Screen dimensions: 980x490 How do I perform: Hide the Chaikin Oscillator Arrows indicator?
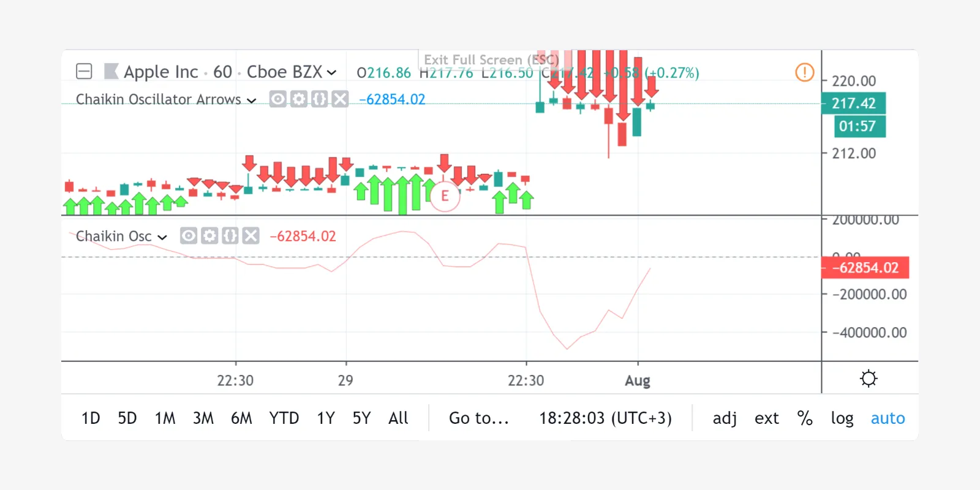278,99
